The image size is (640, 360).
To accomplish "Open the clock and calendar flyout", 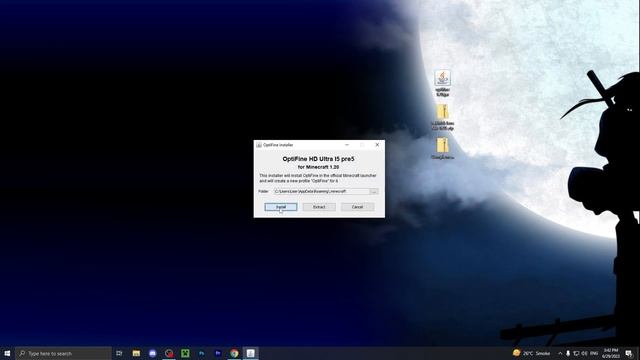I will [x=611, y=353].
